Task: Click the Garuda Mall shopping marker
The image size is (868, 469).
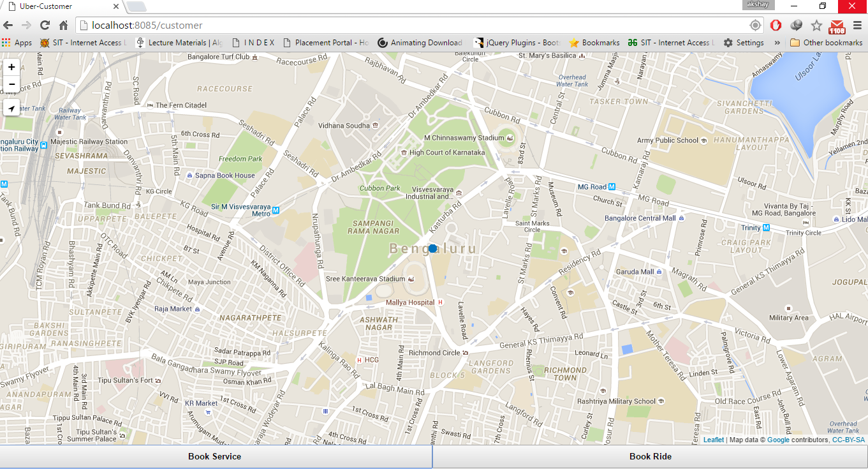Action: [659, 272]
